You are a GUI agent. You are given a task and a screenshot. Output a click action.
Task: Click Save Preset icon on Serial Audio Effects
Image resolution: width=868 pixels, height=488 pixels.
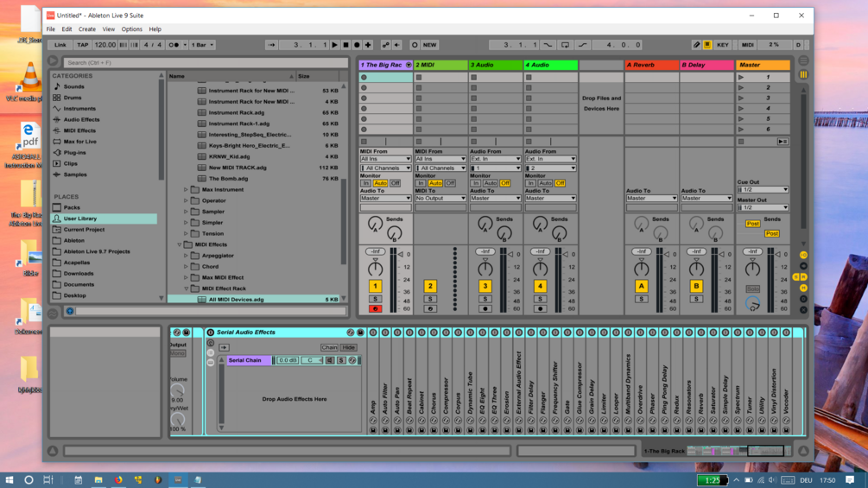pyautogui.click(x=360, y=333)
